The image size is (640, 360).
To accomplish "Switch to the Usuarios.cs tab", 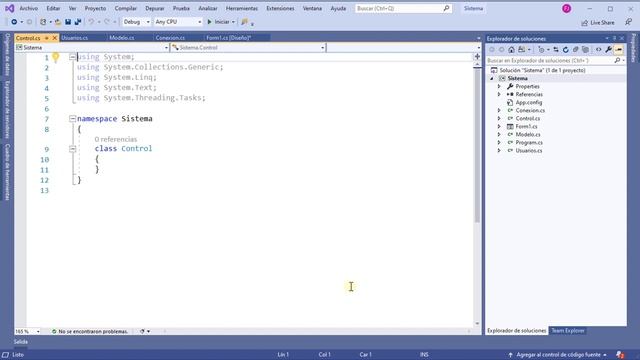I will tap(74, 38).
